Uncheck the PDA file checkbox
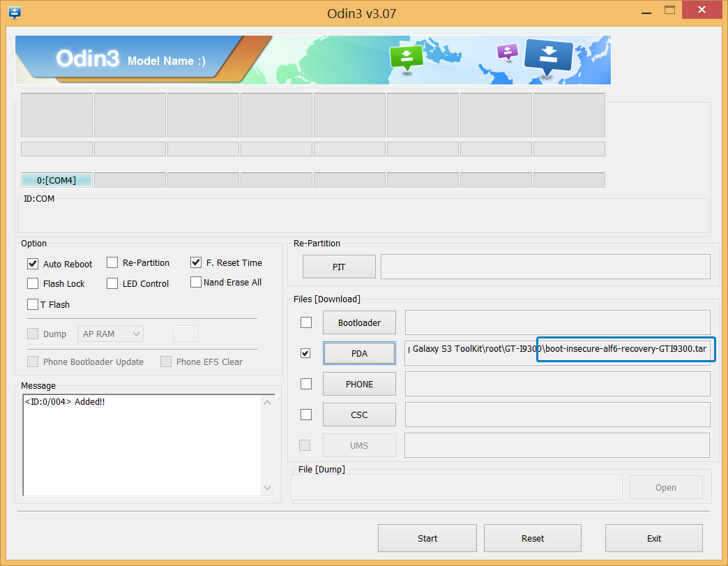The width and height of the screenshot is (728, 566). point(305,353)
